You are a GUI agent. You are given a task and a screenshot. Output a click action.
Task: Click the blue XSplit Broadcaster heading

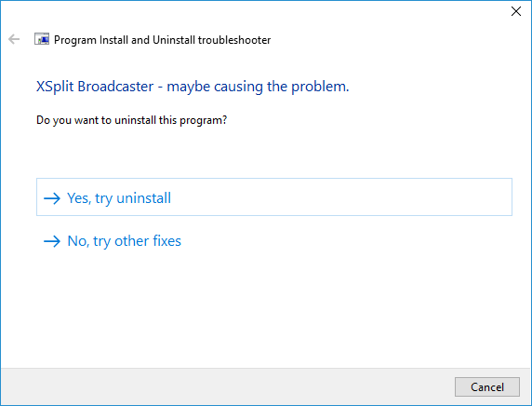(x=193, y=87)
